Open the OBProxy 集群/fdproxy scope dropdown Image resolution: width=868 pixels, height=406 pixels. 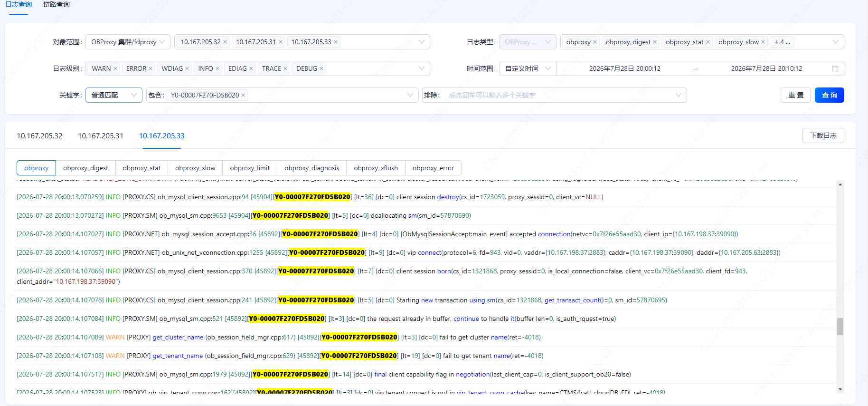128,42
